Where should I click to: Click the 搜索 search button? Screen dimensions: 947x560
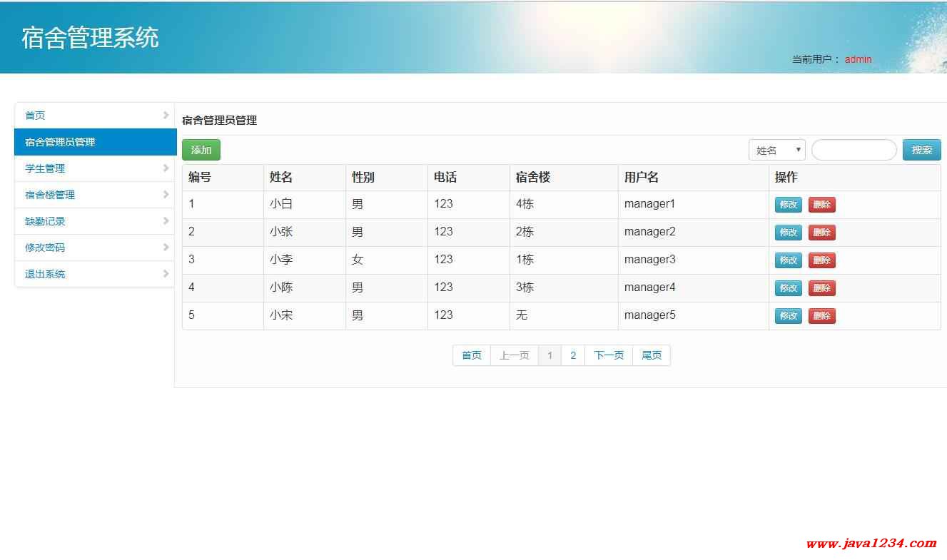921,151
